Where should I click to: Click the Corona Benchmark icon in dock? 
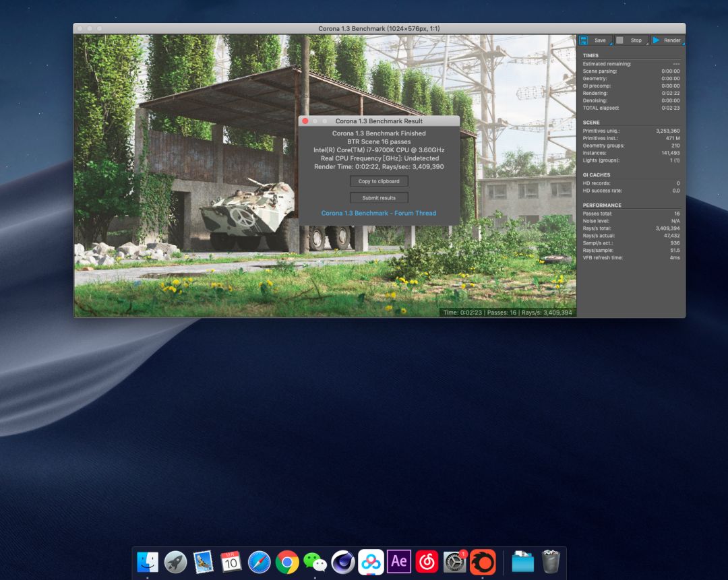pos(483,561)
